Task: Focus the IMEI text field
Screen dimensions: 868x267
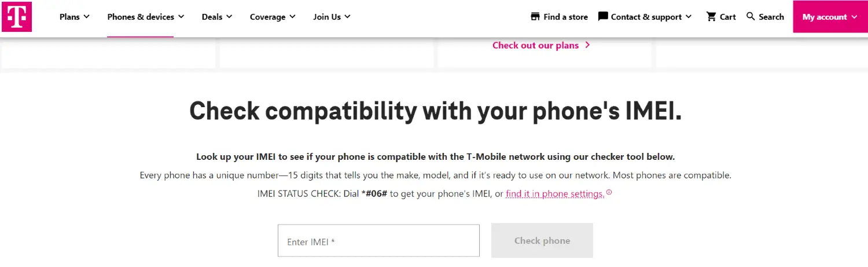Action: tap(378, 240)
